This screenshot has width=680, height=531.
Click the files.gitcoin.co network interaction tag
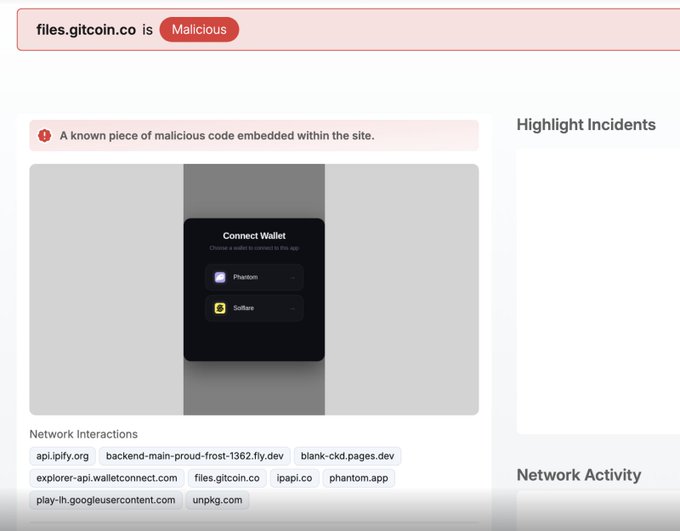tap(227, 478)
